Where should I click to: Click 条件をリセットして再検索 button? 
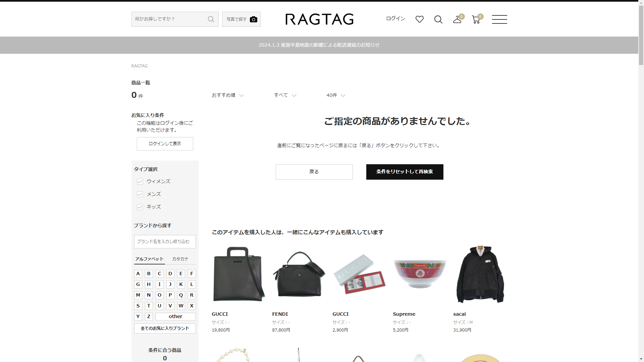(405, 172)
